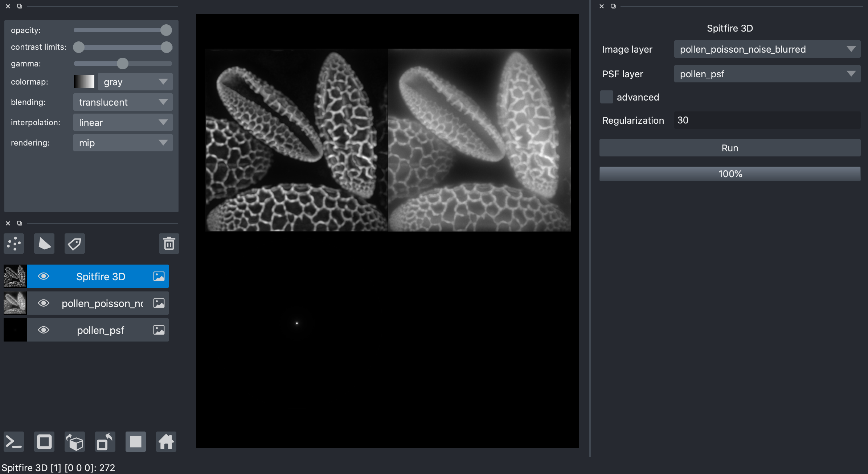Select the pollen_poisson_noise layer in list
This screenshot has width=868, height=474.
(x=102, y=303)
